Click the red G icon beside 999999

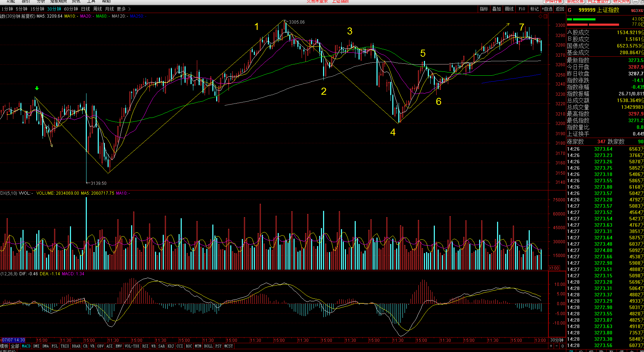pyautogui.click(x=570, y=10)
